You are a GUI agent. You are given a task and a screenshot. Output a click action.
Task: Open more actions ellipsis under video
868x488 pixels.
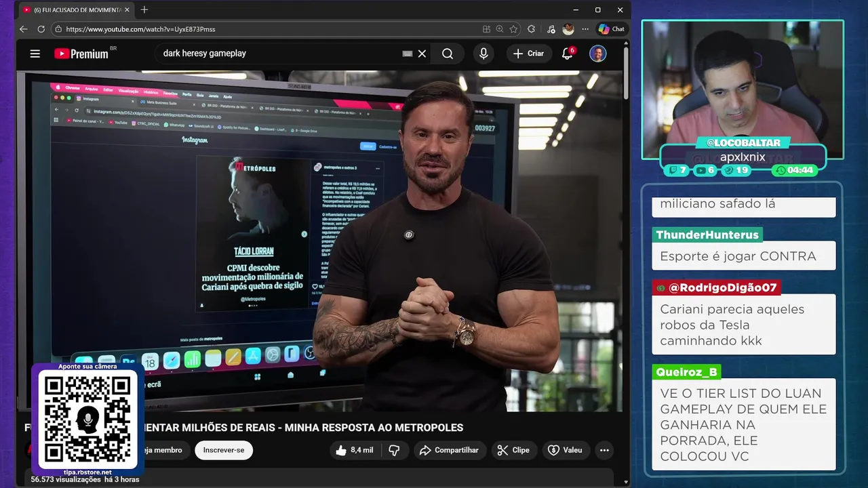pyautogui.click(x=604, y=450)
